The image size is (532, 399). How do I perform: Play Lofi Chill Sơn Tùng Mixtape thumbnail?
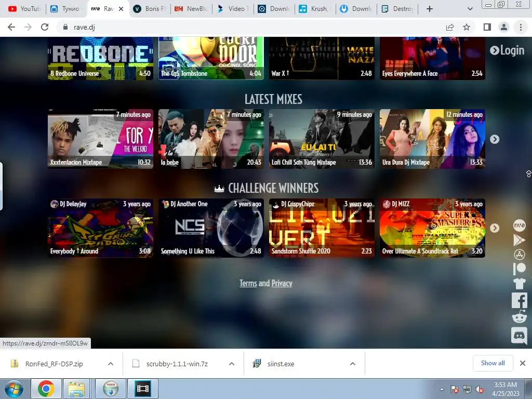pyautogui.click(x=322, y=139)
